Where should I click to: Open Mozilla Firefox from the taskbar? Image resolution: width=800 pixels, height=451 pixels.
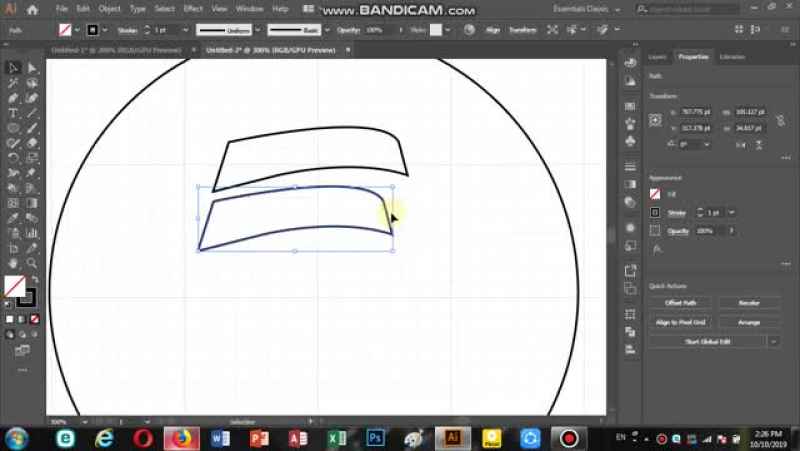[x=181, y=438]
